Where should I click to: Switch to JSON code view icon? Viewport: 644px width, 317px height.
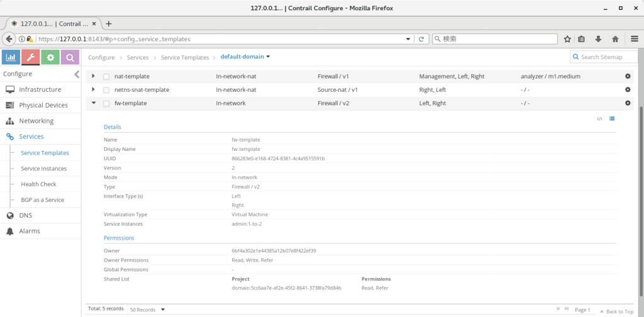pyautogui.click(x=599, y=119)
